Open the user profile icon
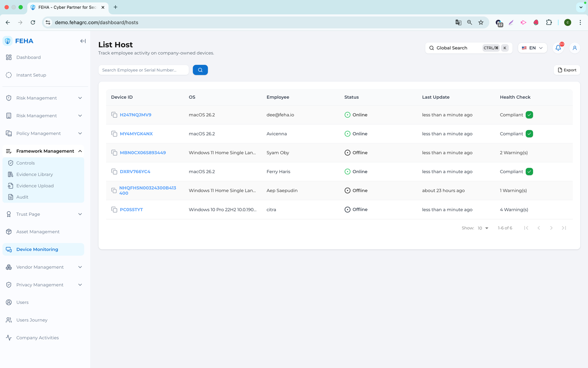The height and width of the screenshot is (368, 588). [x=574, y=48]
